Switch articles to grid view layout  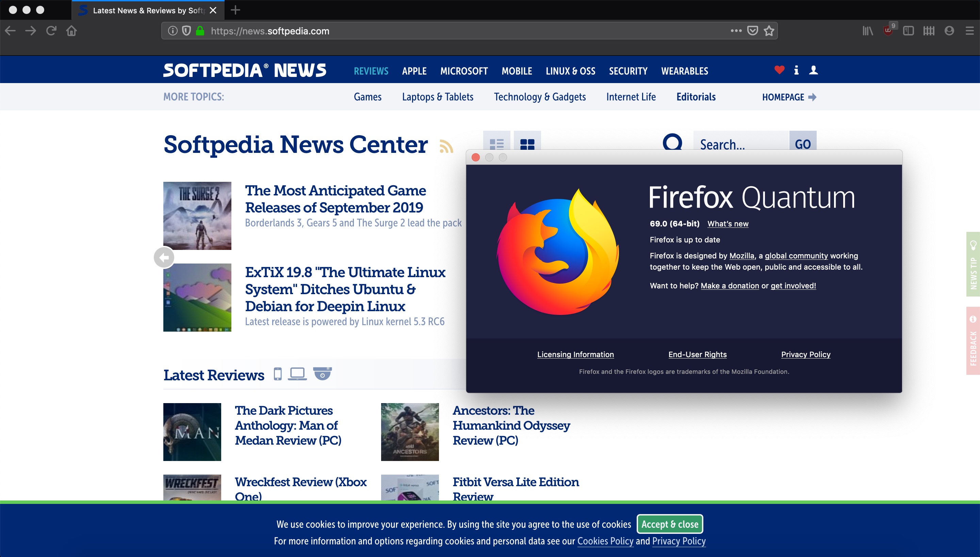pyautogui.click(x=527, y=144)
